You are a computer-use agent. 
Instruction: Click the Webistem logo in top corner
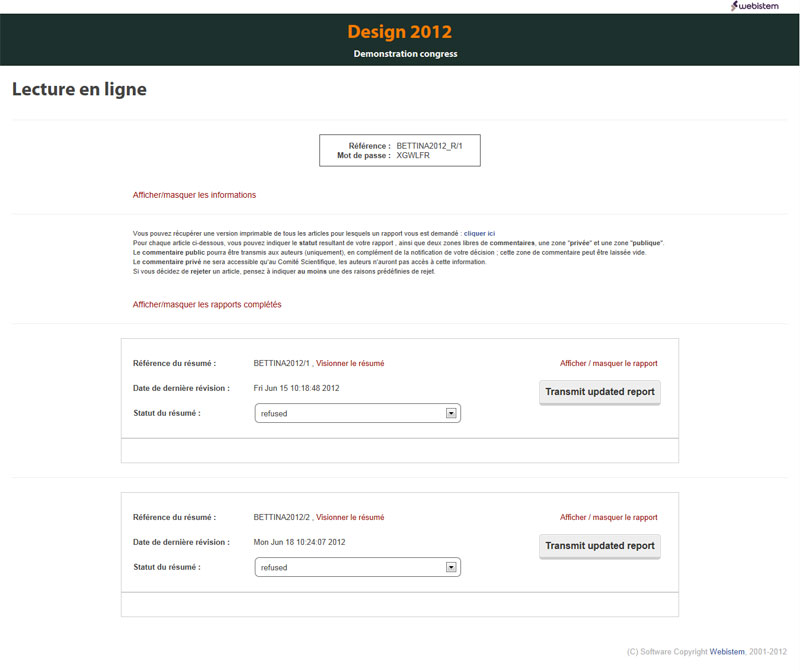764,7
